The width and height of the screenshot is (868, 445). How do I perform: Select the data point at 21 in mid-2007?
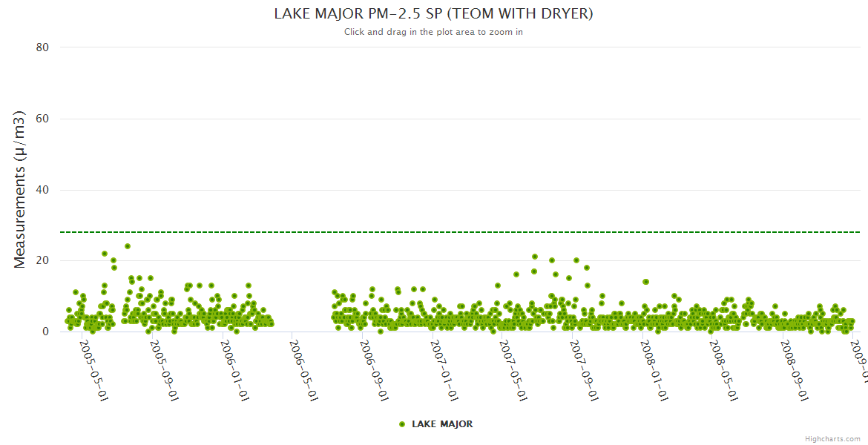pyautogui.click(x=535, y=257)
